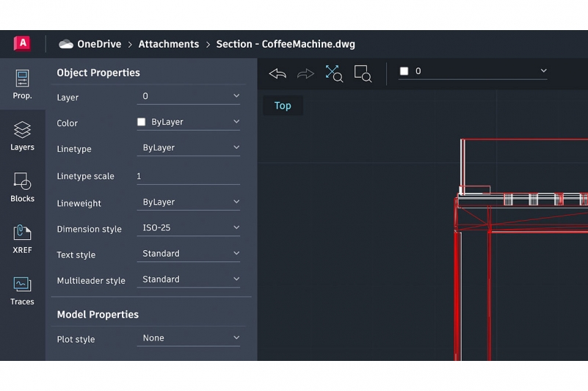The width and height of the screenshot is (588, 391).
Task: Open the Dimension style ISO-25 dropdown
Action: [x=188, y=228]
